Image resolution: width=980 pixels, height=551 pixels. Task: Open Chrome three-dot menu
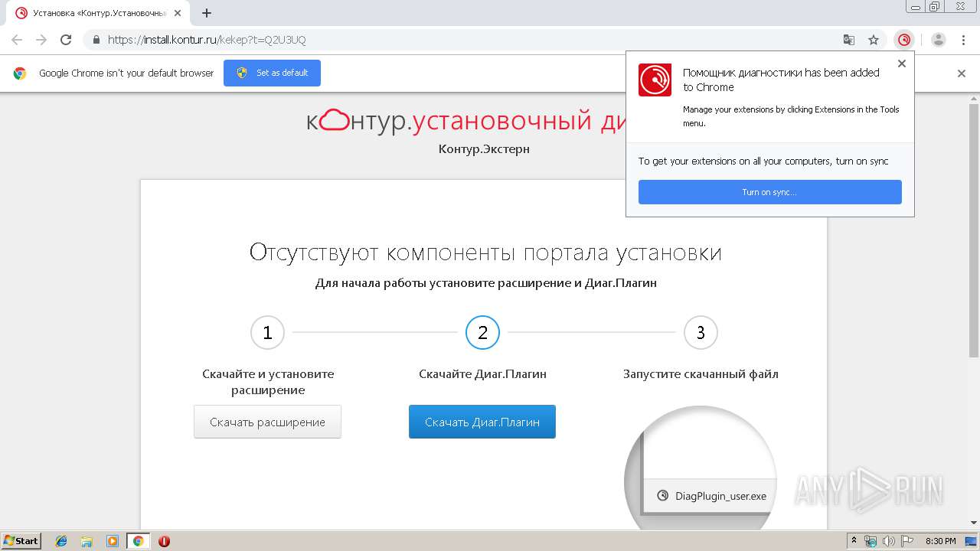click(963, 40)
